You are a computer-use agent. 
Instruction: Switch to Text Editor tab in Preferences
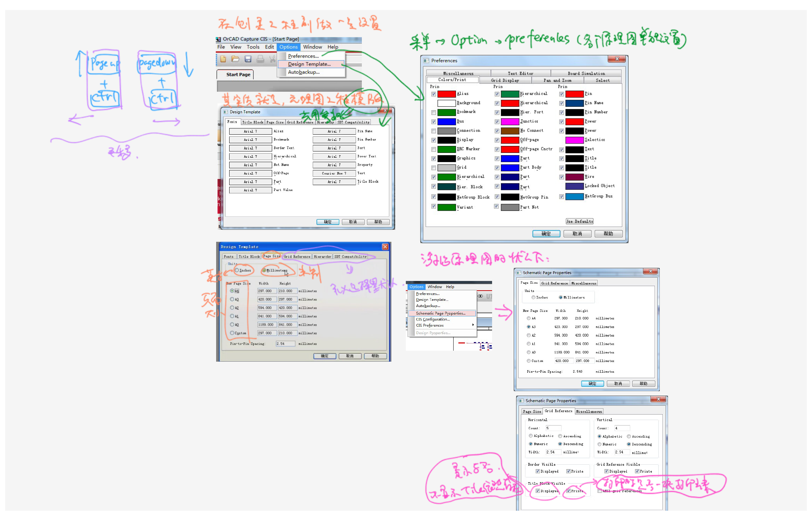point(521,73)
